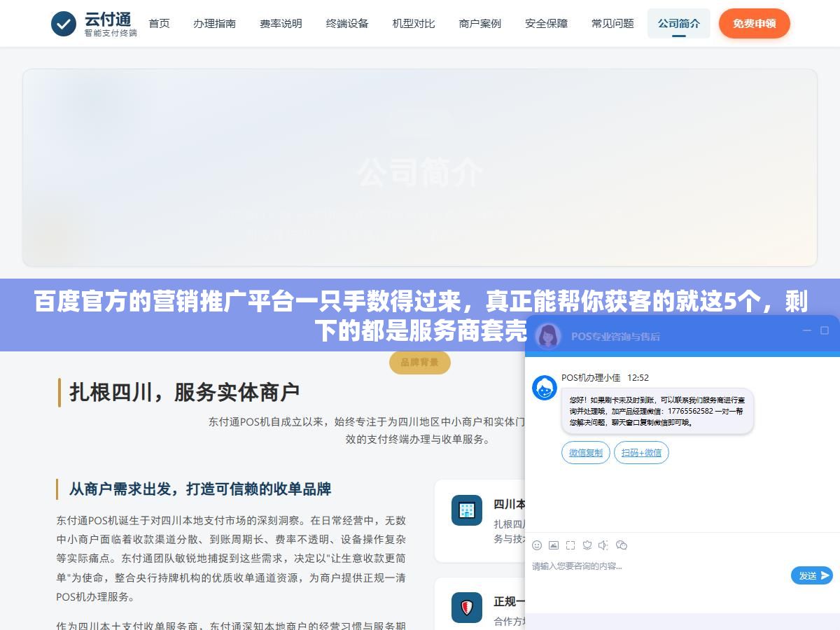840x630 pixels.
Task: Click the 品牌背景 badge label
Action: point(420,362)
